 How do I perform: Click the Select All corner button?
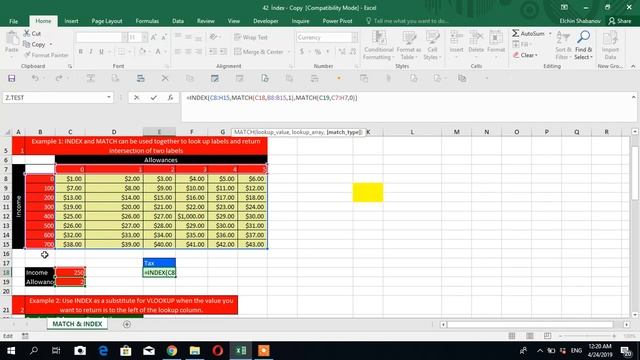6,132
